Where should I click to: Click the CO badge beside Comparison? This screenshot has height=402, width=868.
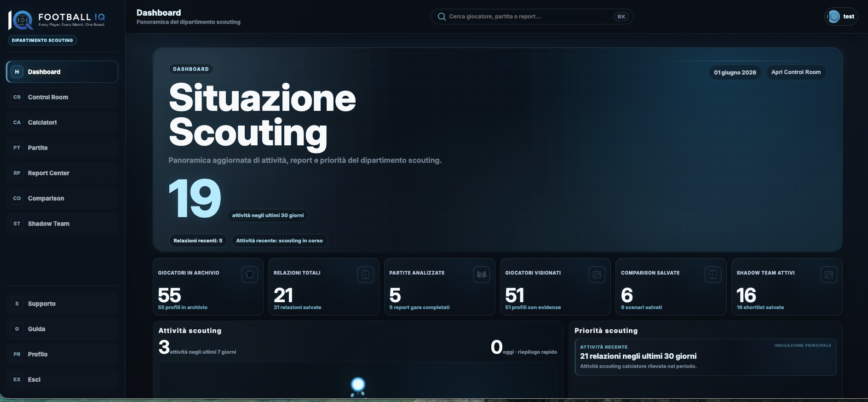coord(17,198)
